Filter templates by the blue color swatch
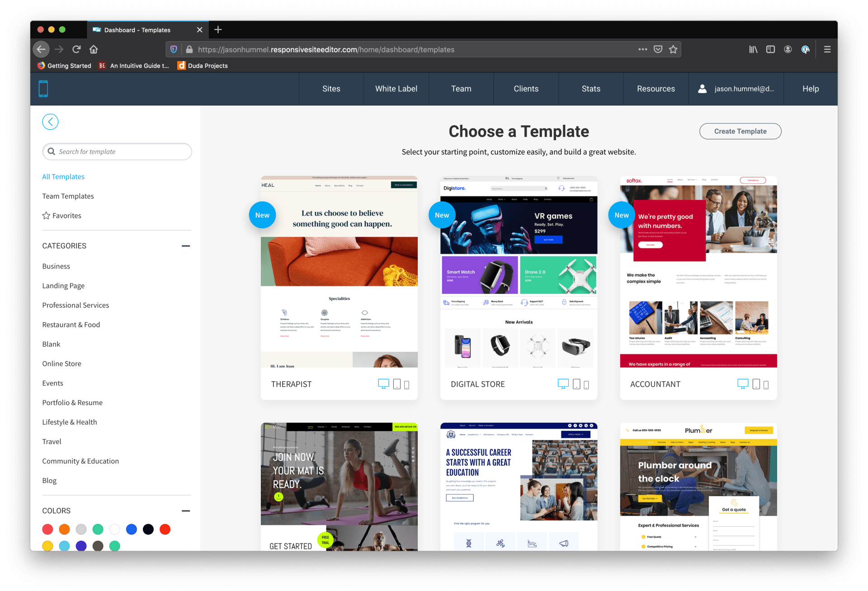This screenshot has width=868, height=591. [x=131, y=529]
